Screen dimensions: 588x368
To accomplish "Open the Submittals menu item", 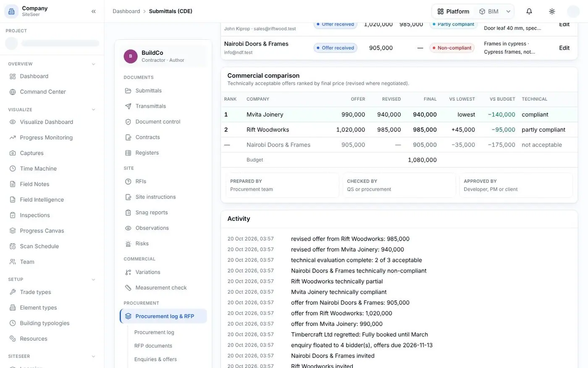I will pyautogui.click(x=163, y=90).
